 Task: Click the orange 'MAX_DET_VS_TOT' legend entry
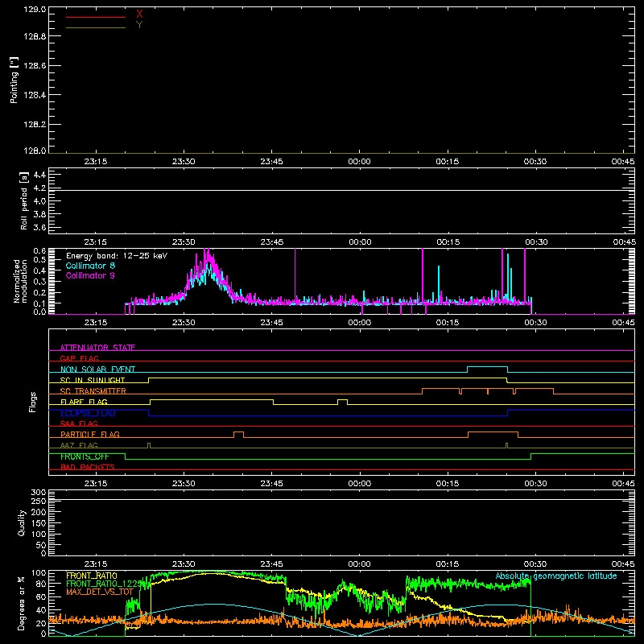click(x=100, y=592)
